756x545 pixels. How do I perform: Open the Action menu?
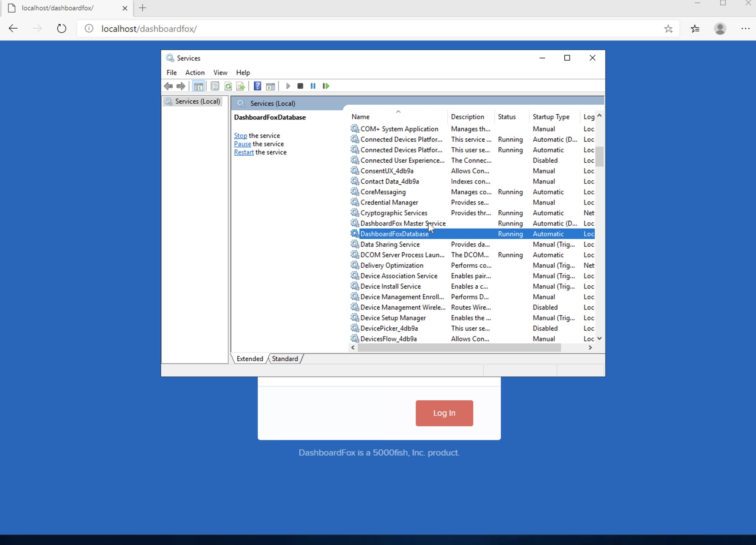click(195, 72)
